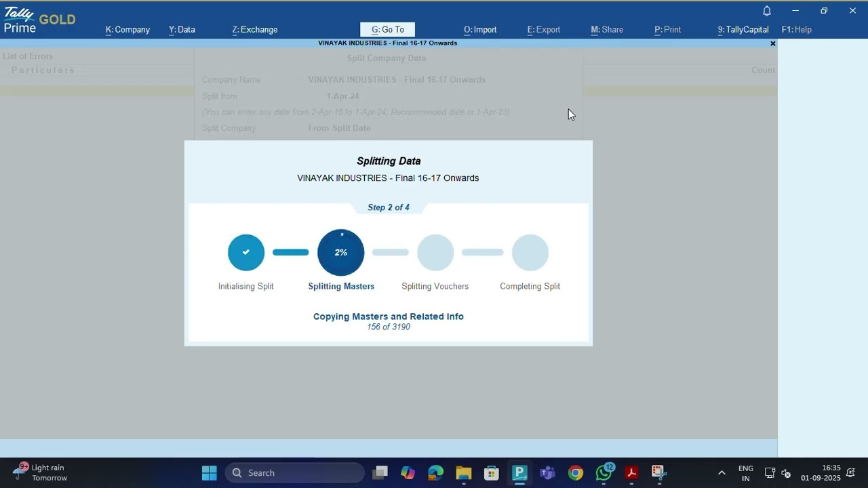Viewport: 868px width, 488px height.
Task: Open WhatsApp from the taskbar
Action: [604, 473]
